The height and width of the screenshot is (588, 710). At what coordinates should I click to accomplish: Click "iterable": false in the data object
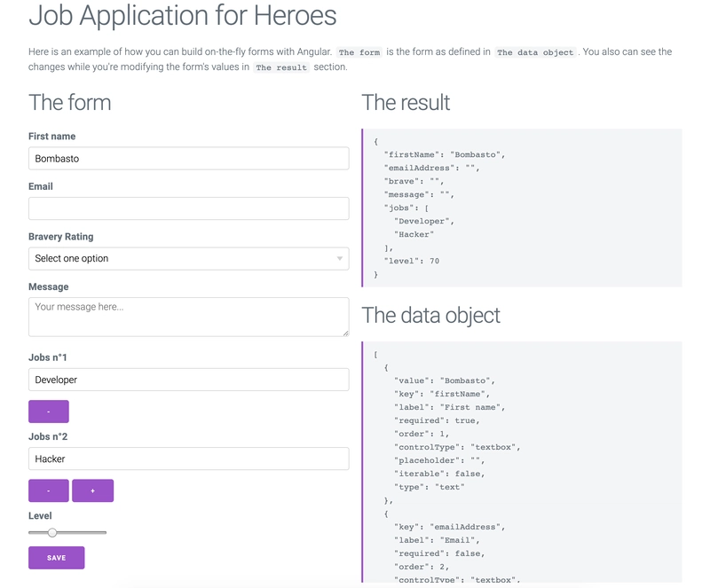pyautogui.click(x=439, y=474)
